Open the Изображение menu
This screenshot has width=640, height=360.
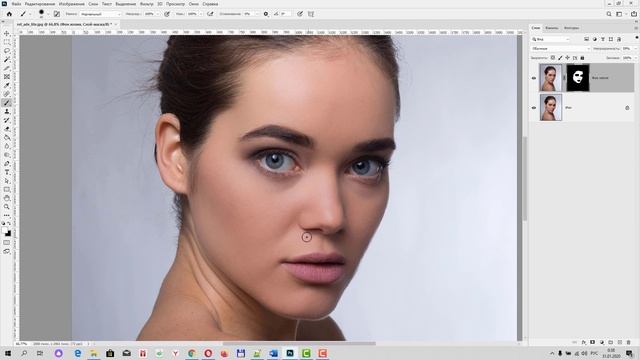click(71, 4)
